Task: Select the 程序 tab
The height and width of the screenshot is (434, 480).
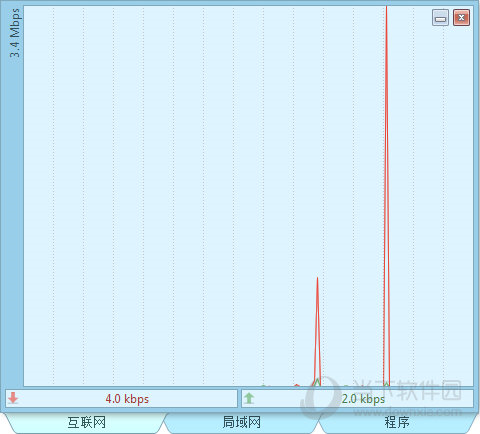Action: click(397, 423)
